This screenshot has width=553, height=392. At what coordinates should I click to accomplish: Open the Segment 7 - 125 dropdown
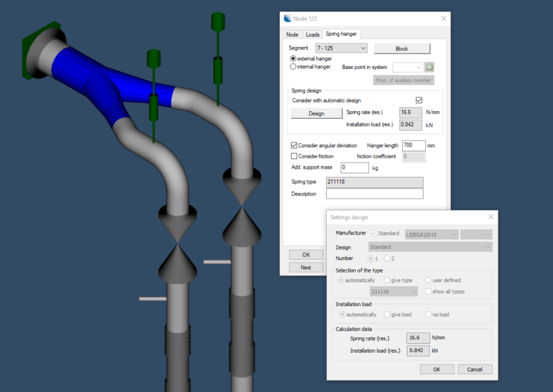point(341,48)
